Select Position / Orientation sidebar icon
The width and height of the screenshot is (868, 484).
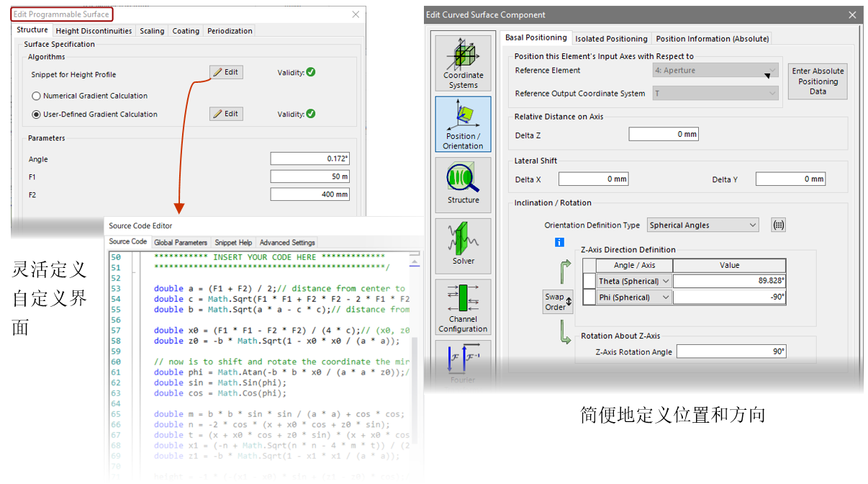463,124
